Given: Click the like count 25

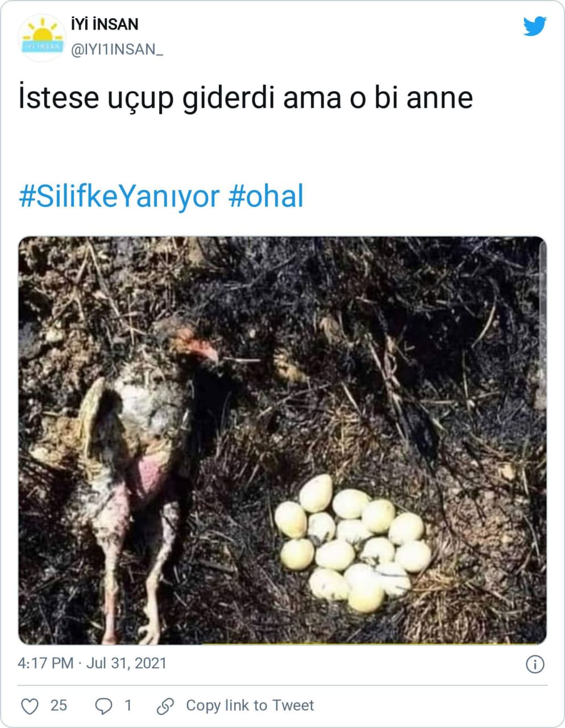Looking at the screenshot, I should [59, 706].
